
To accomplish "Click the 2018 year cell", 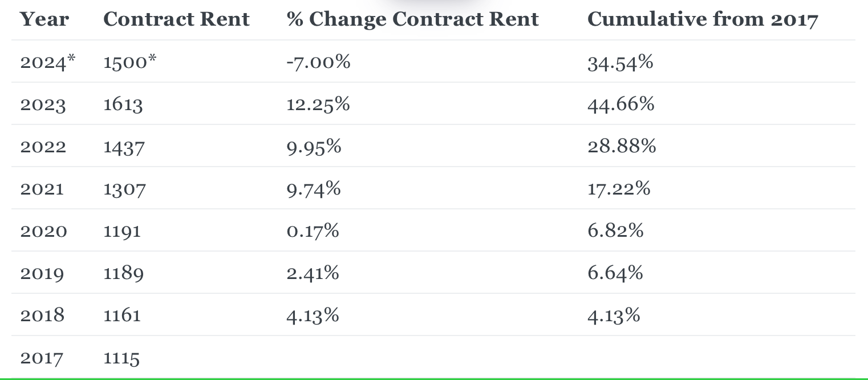I will click(42, 315).
